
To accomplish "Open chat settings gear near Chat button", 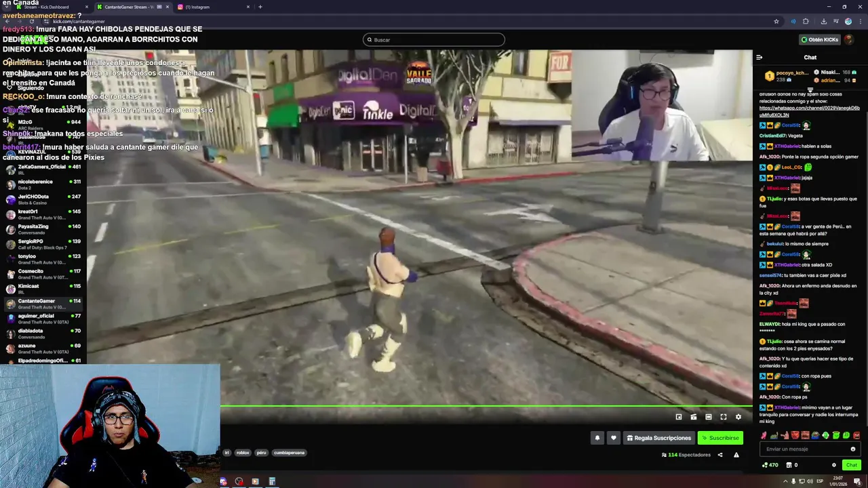I will (834, 465).
